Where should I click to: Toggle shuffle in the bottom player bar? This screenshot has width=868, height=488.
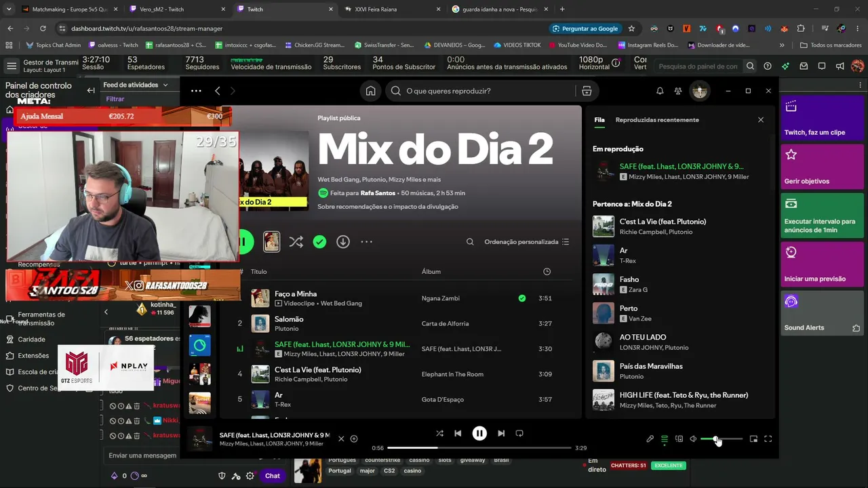(x=439, y=433)
